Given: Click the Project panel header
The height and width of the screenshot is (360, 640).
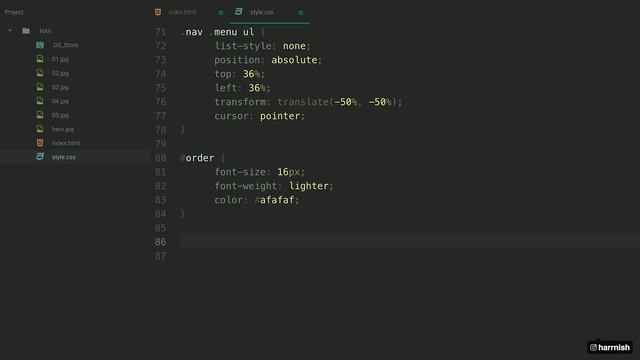Looking at the screenshot, I should coord(14,12).
